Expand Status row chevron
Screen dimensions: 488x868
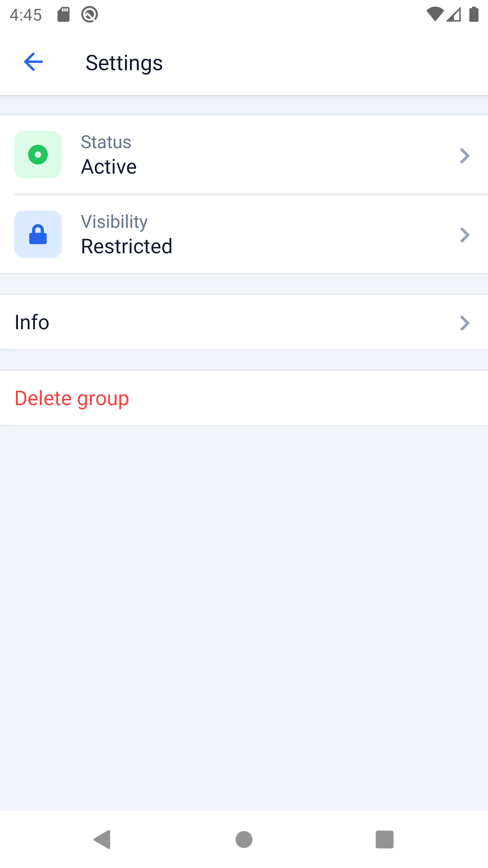click(465, 156)
